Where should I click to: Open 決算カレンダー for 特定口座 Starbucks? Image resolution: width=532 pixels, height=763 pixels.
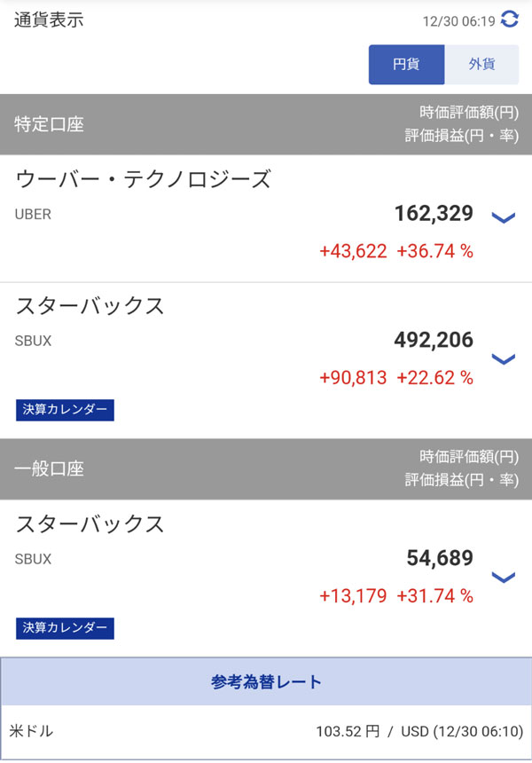point(65,410)
